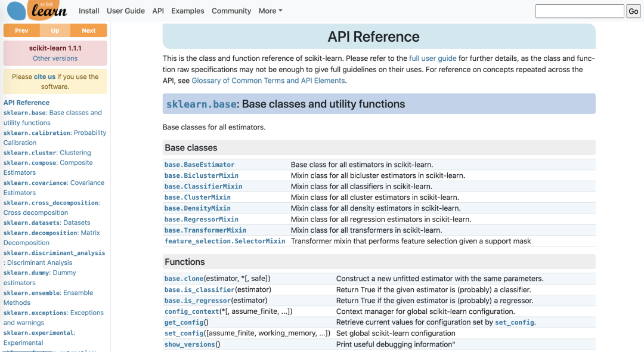Image resolution: width=644 pixels, height=352 pixels.
Task: Open the full user guide link
Action: point(432,58)
